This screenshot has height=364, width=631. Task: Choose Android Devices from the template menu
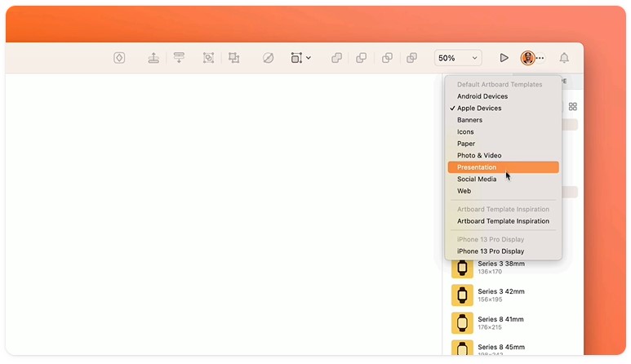coord(503,96)
